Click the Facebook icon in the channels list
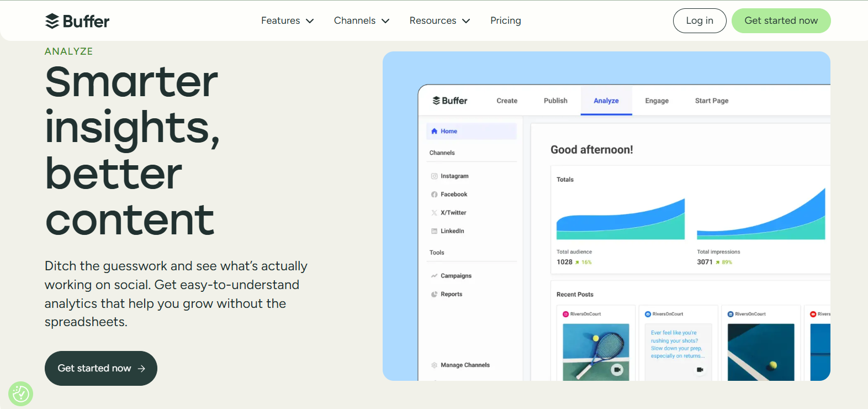Image resolution: width=868 pixels, height=409 pixels. (x=435, y=195)
